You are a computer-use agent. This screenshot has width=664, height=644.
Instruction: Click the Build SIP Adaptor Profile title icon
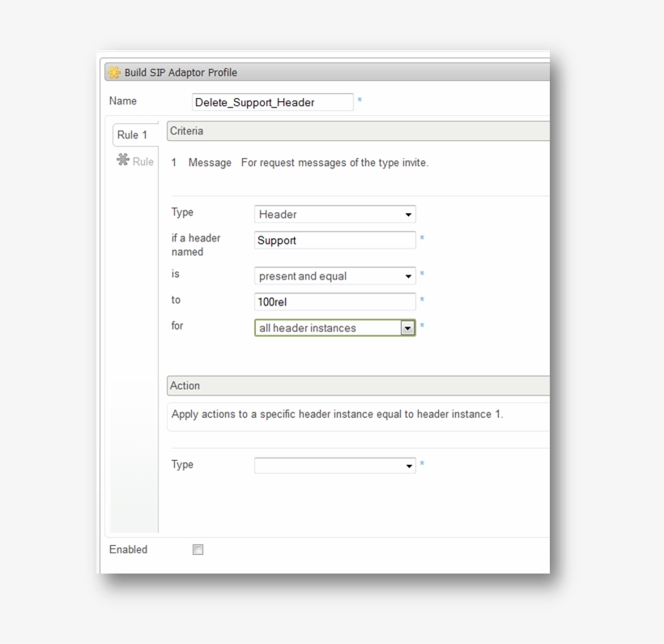[x=115, y=73]
